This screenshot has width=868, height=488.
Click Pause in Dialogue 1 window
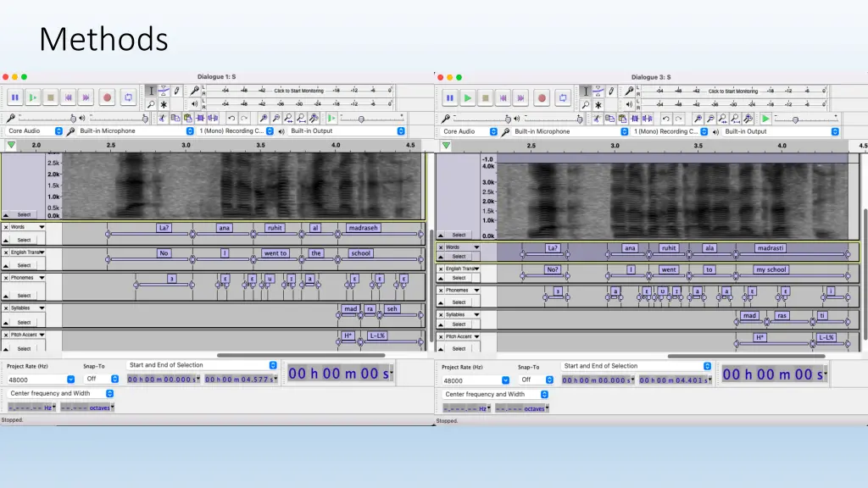click(x=15, y=97)
